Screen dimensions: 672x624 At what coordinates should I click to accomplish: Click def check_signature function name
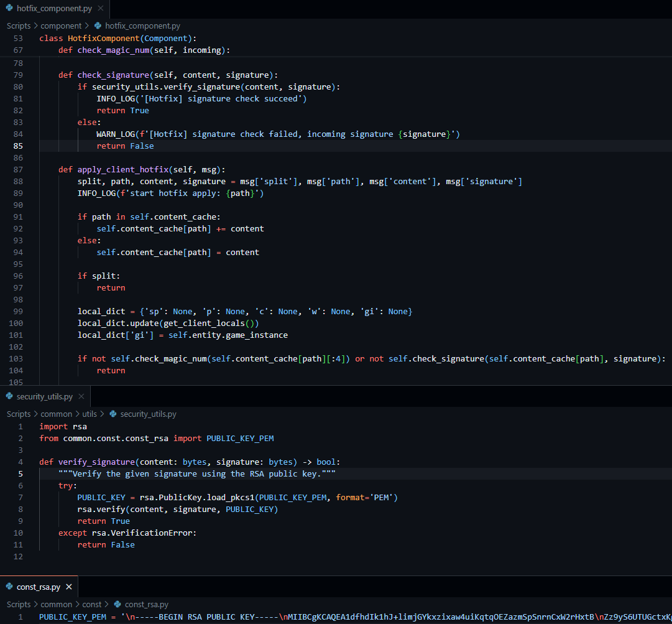tap(113, 75)
